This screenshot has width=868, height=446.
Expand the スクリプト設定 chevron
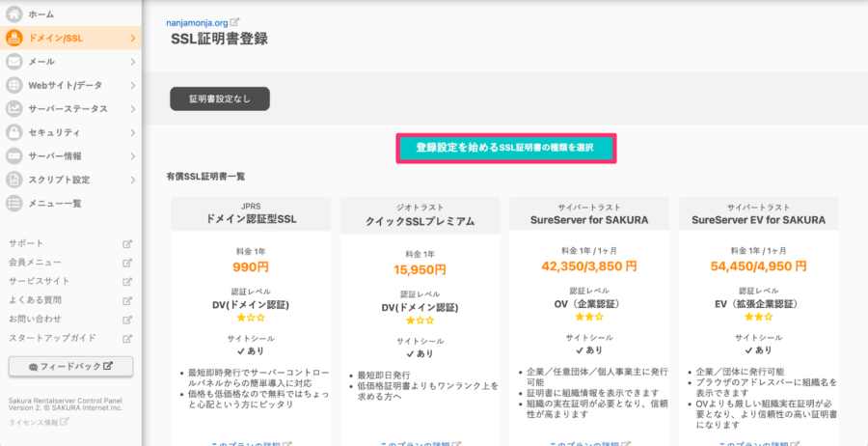[x=133, y=181]
